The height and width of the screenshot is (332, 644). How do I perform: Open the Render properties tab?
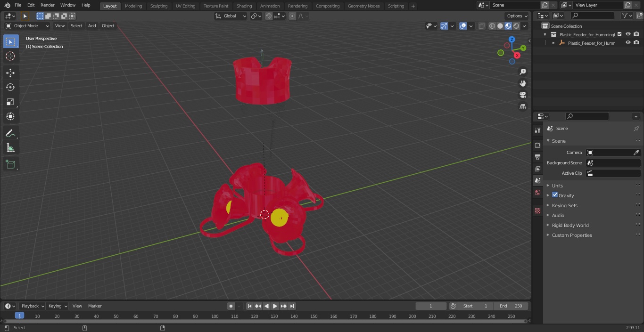coord(537,145)
